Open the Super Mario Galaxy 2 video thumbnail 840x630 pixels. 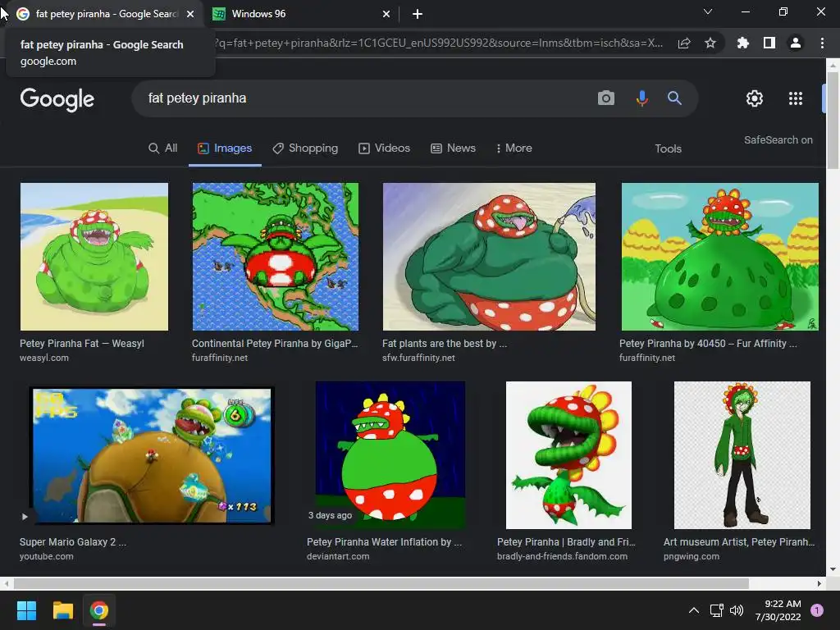[x=152, y=455]
